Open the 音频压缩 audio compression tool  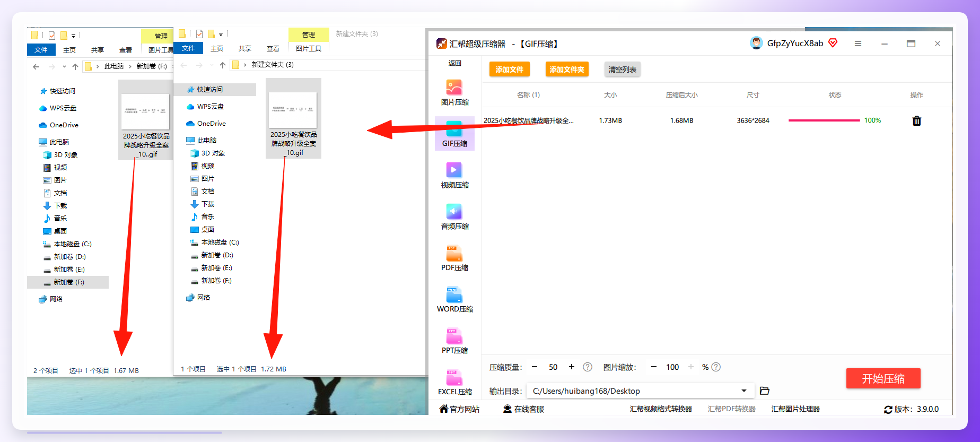click(x=454, y=216)
